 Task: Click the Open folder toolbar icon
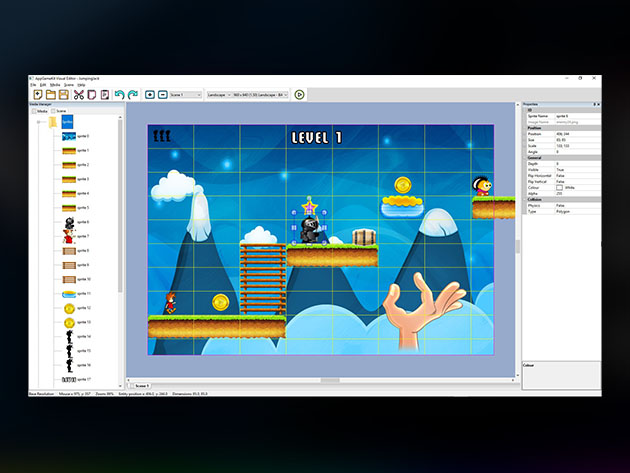[x=50, y=94]
